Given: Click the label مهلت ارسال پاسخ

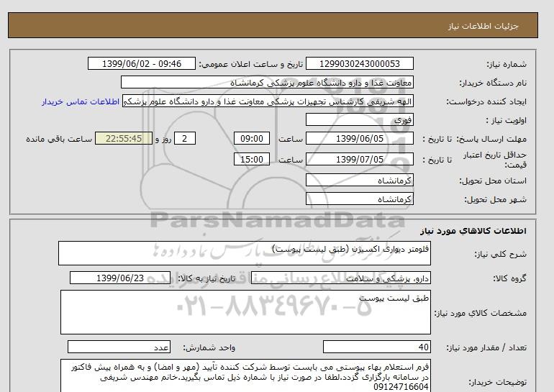Looking at the screenshot, I should pyautogui.click(x=492, y=139).
